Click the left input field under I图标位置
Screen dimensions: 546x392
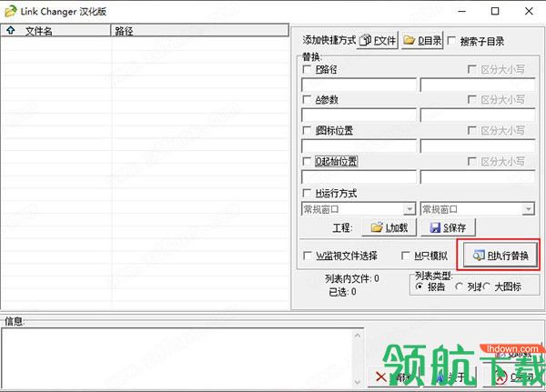click(x=359, y=146)
